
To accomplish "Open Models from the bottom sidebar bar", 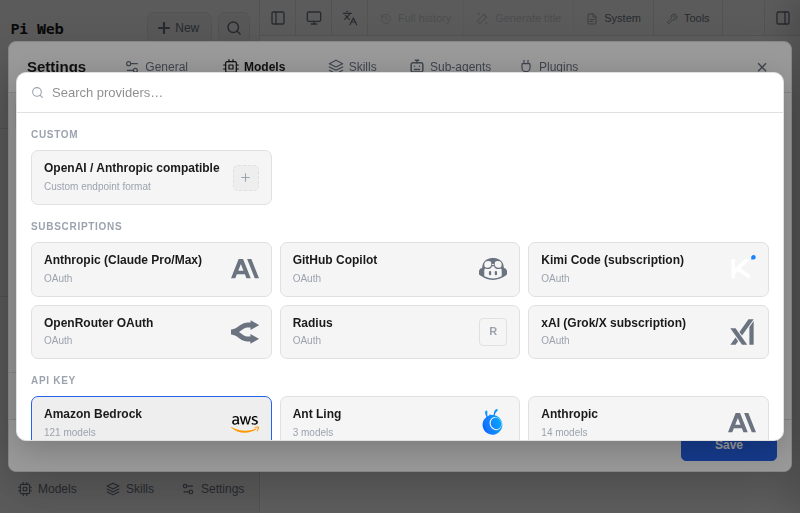I will click(47, 488).
